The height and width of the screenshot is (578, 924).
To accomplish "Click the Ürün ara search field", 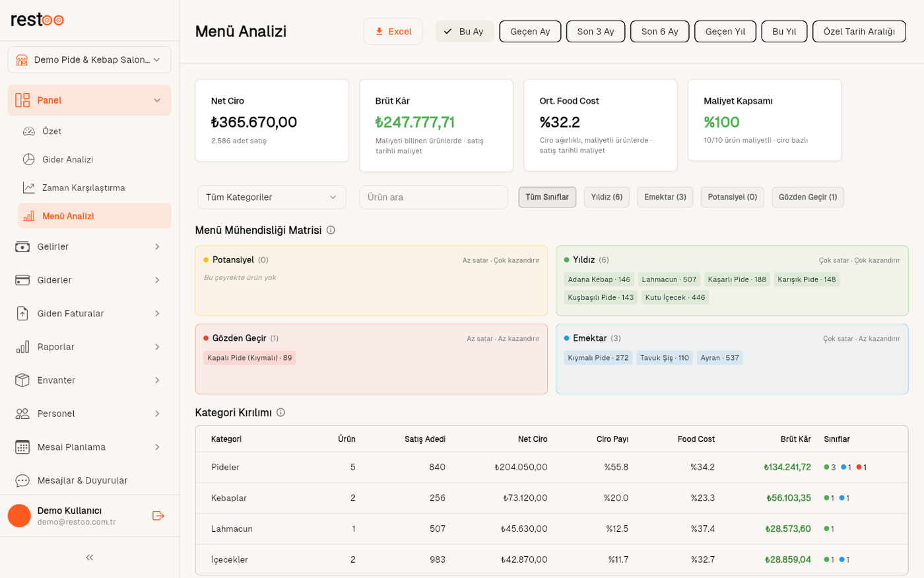I will (434, 197).
